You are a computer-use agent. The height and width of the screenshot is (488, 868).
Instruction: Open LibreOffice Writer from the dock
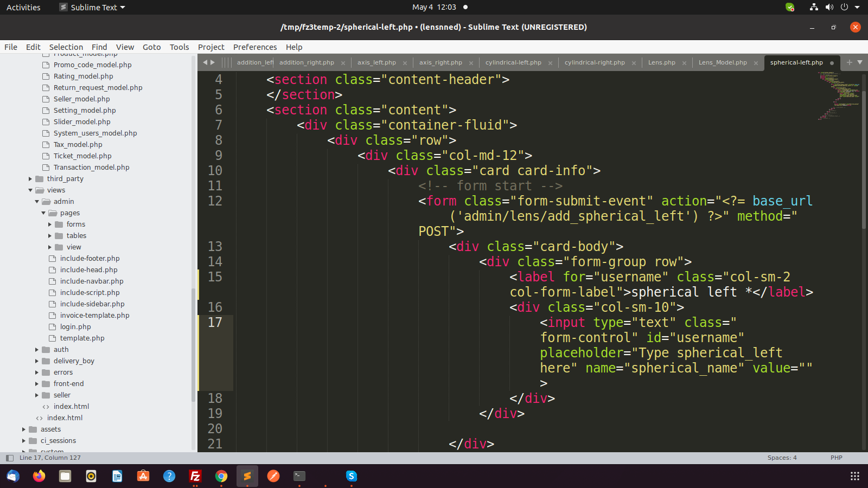click(x=117, y=476)
